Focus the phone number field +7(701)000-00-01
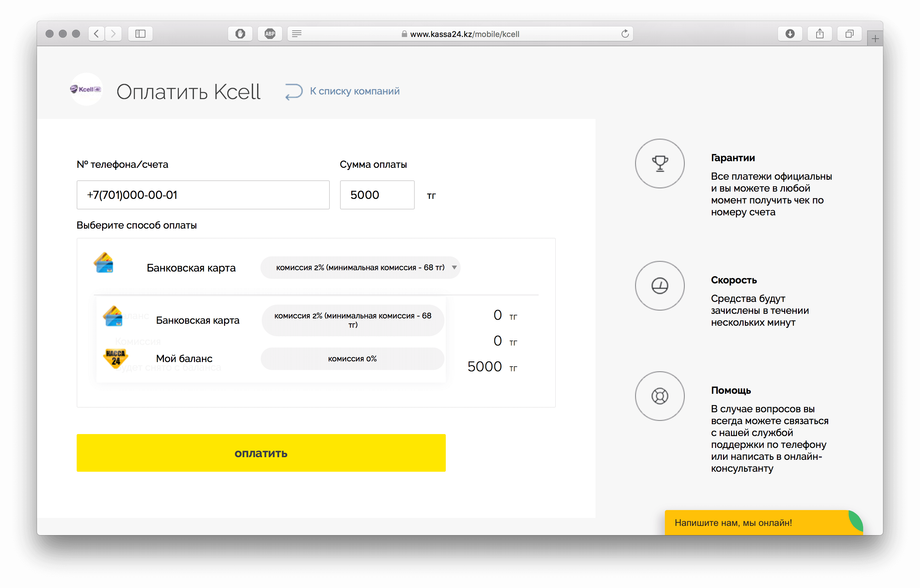Image resolution: width=920 pixels, height=588 pixels. click(x=203, y=195)
